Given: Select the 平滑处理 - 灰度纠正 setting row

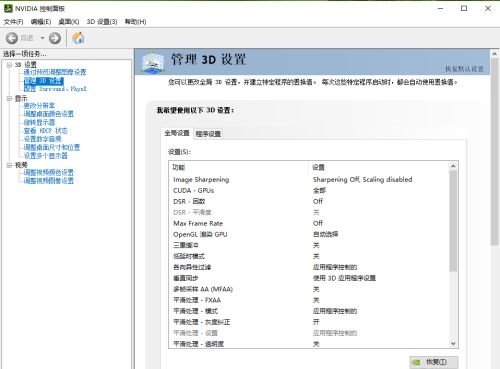Looking at the screenshot, I should tap(309, 322).
